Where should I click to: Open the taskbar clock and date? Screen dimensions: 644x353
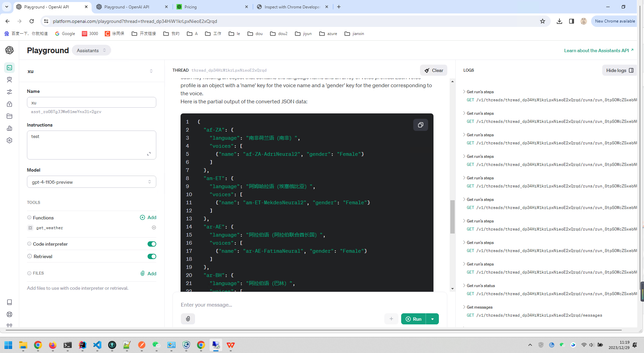click(619, 345)
